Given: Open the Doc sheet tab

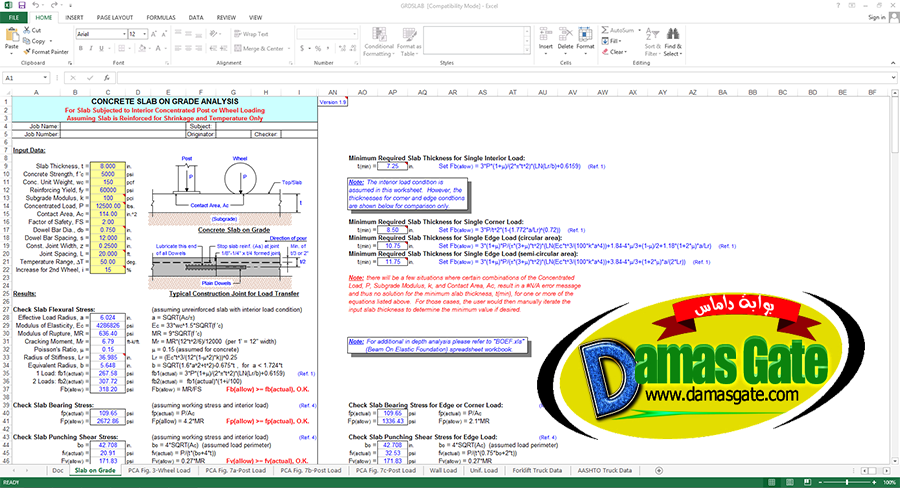Looking at the screenshot, I should pyautogui.click(x=58, y=470).
